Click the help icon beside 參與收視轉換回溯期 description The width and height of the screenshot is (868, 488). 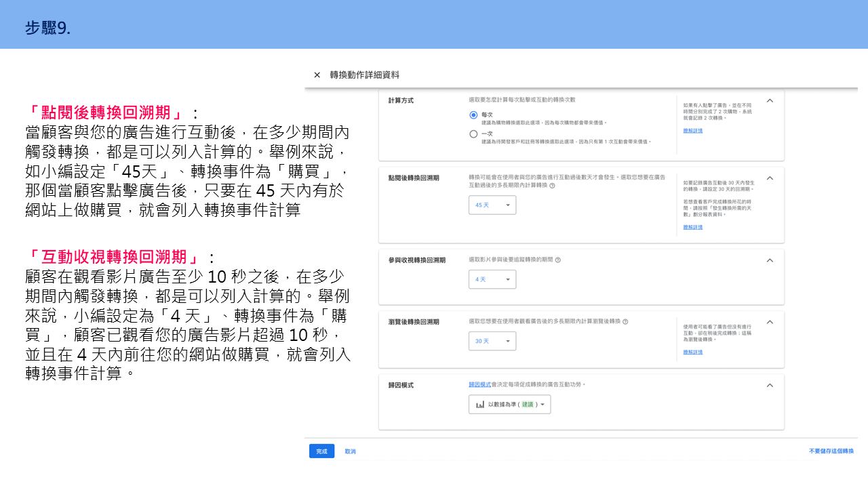coord(558,260)
